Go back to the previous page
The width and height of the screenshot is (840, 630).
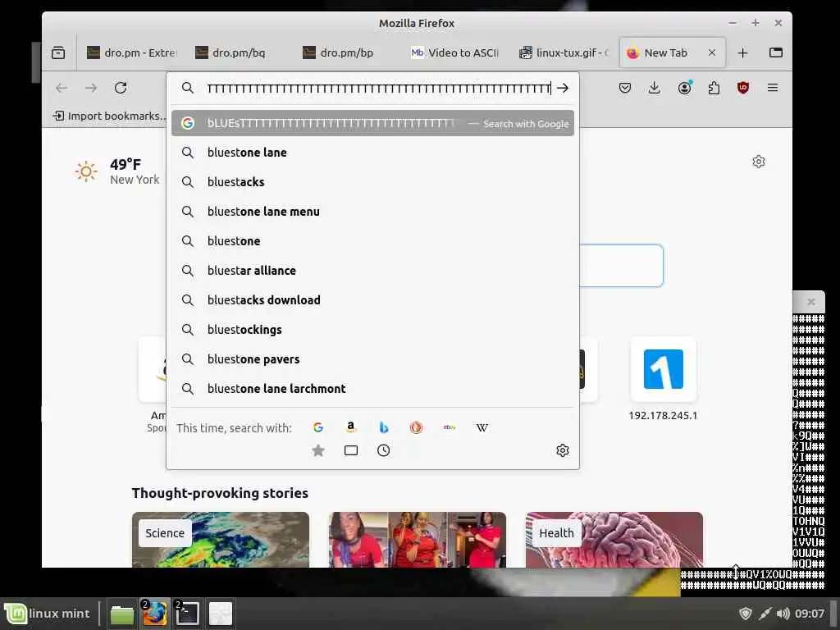coord(62,88)
